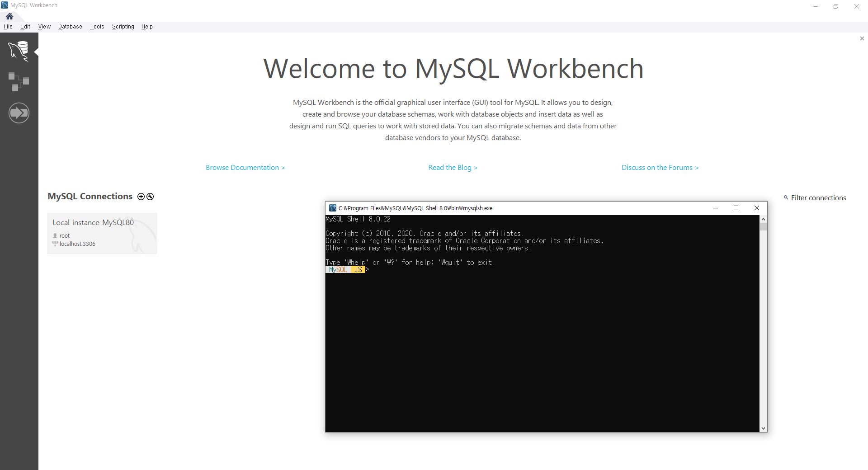The width and height of the screenshot is (868, 470).
Task: Follow the Browse Documentation link
Action: pos(245,168)
